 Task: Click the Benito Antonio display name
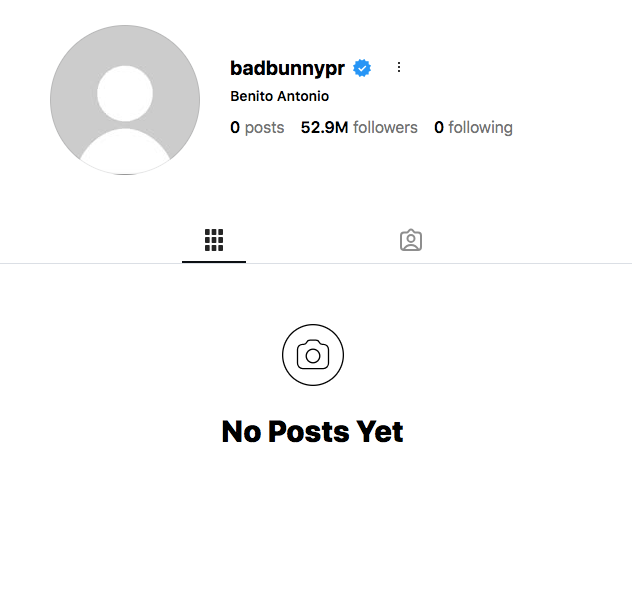tap(279, 96)
